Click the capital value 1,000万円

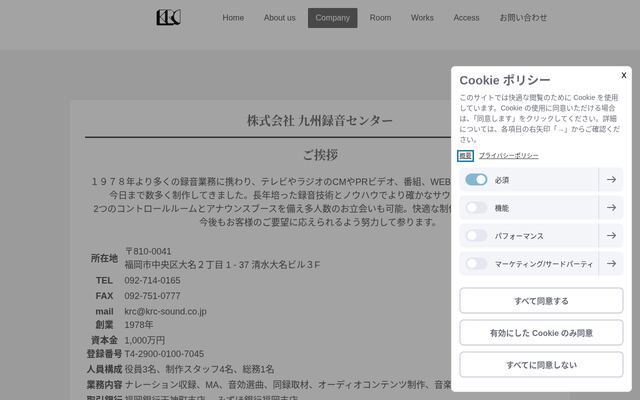[144, 340]
